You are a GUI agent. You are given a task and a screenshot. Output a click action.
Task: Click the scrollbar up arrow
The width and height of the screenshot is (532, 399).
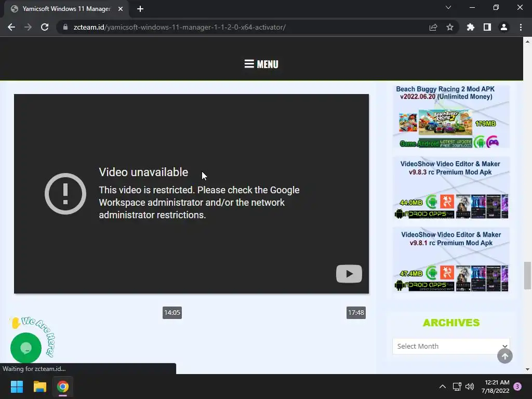click(x=527, y=42)
